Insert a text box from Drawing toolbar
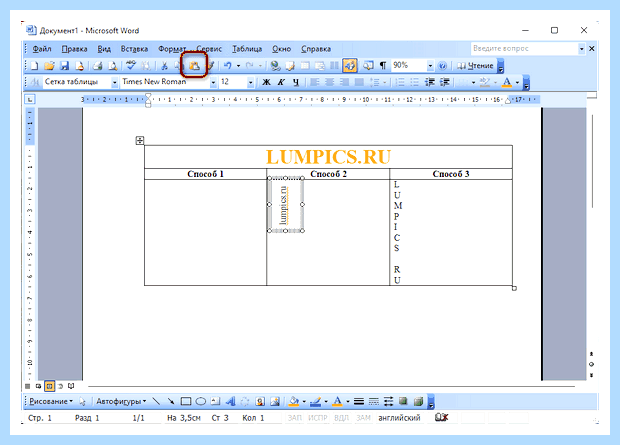The width and height of the screenshot is (620, 445). [x=215, y=401]
